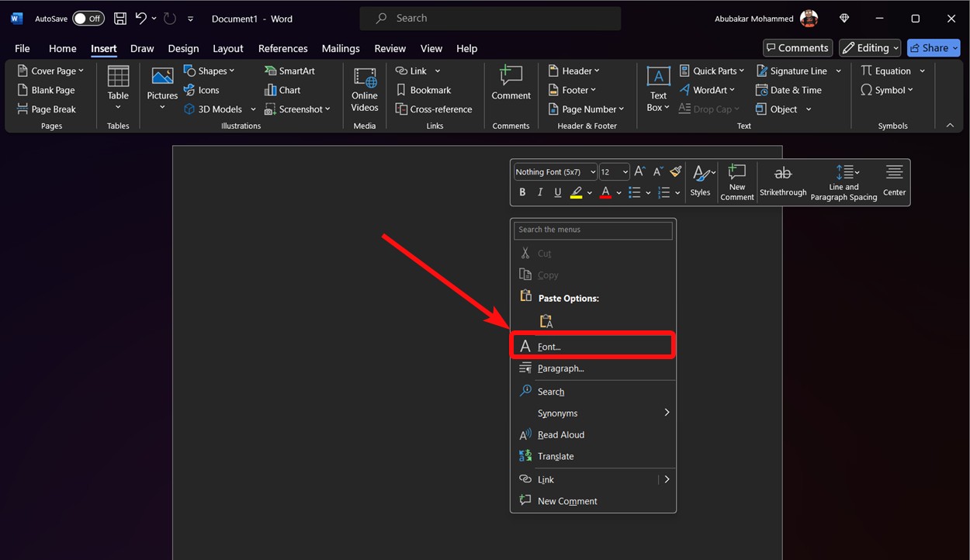Toggle bold formatting on mini toolbar
The width and height of the screenshot is (970, 560).
click(x=521, y=192)
